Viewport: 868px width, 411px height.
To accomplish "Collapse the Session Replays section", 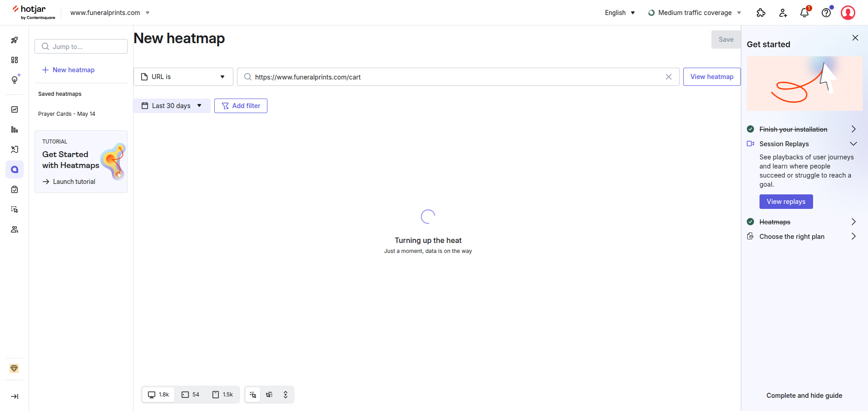I will point(853,144).
